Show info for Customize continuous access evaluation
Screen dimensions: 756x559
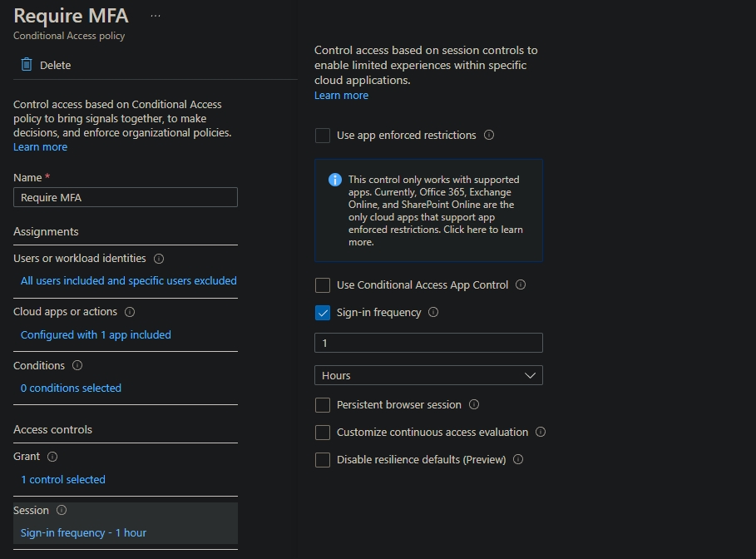pyautogui.click(x=541, y=432)
